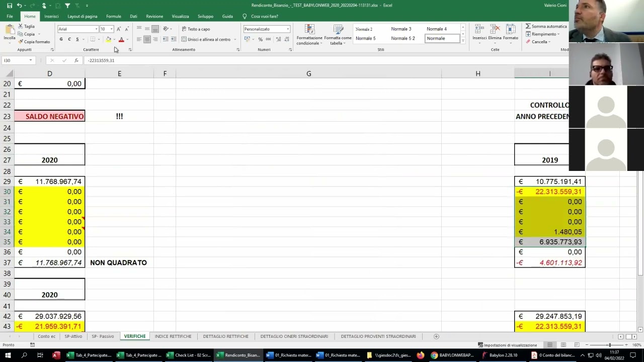Toggle align left horizontal alignment
The image size is (644, 362).
139,39
